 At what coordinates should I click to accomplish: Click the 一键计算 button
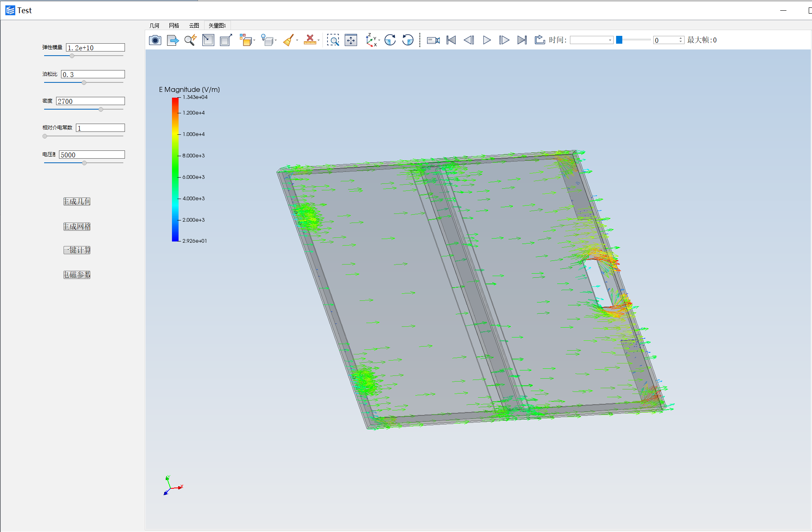tap(77, 250)
